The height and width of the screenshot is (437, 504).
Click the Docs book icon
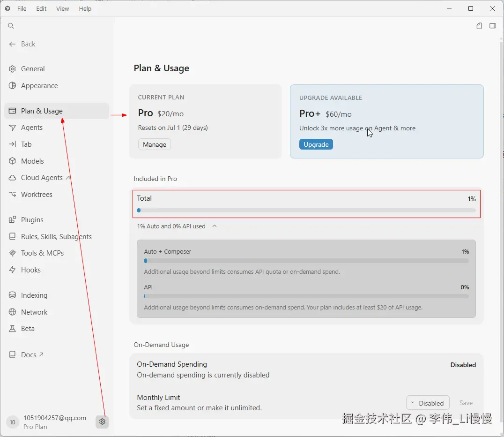coord(12,354)
